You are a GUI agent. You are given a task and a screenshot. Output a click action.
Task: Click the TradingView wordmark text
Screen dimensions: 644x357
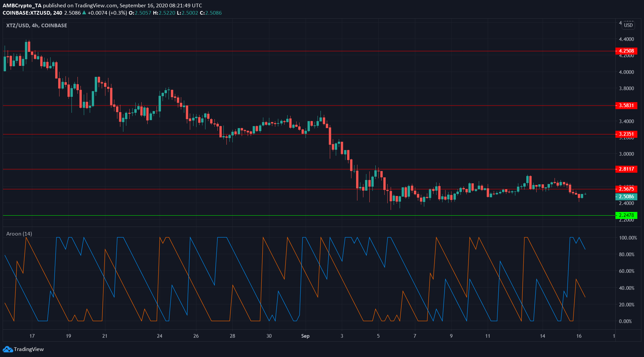click(x=29, y=349)
